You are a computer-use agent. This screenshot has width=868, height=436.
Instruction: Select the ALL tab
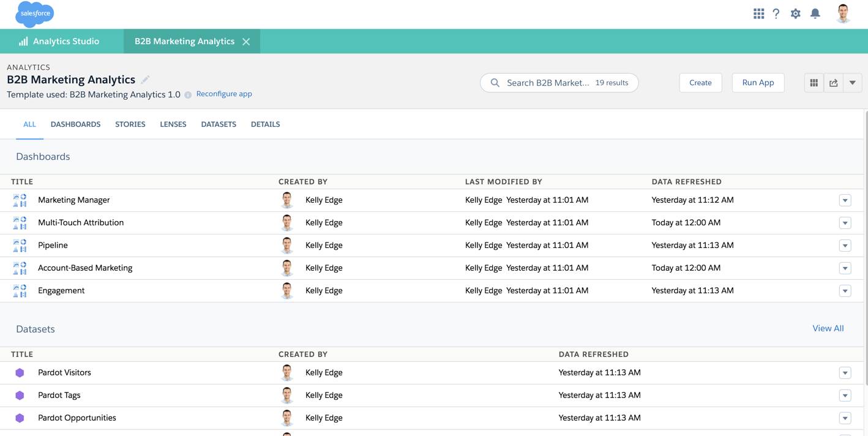point(29,124)
